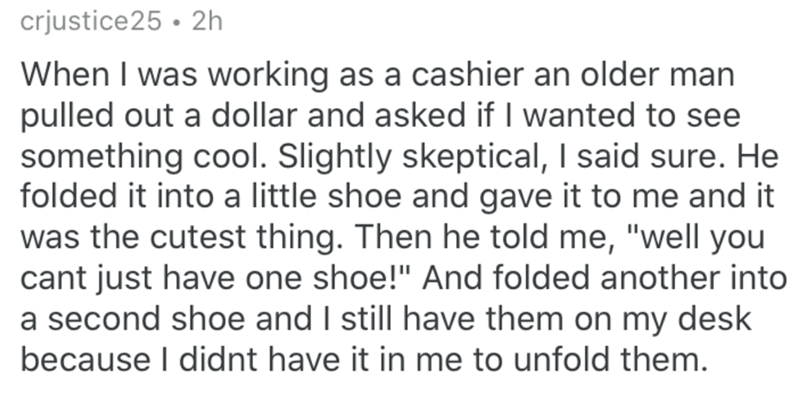Click the word "When" starting the comment
This screenshot has height=393, width=800.
coord(57,75)
